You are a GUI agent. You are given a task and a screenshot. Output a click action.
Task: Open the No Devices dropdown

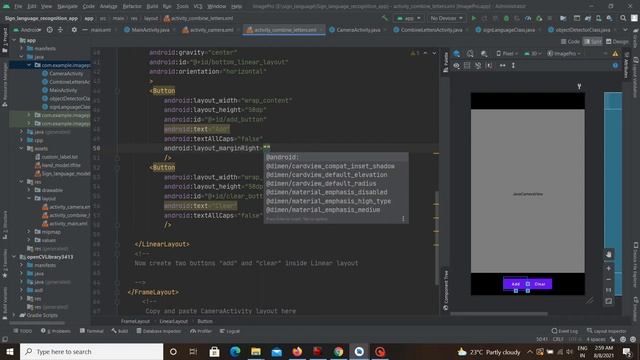click(x=446, y=18)
